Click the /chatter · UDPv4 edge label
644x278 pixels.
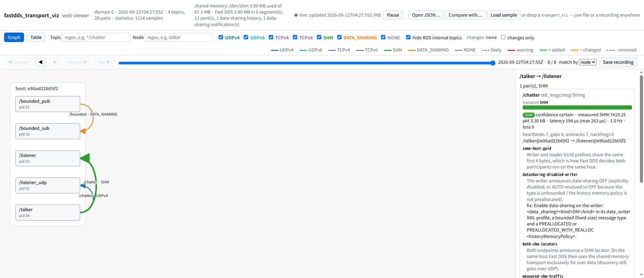click(93, 196)
